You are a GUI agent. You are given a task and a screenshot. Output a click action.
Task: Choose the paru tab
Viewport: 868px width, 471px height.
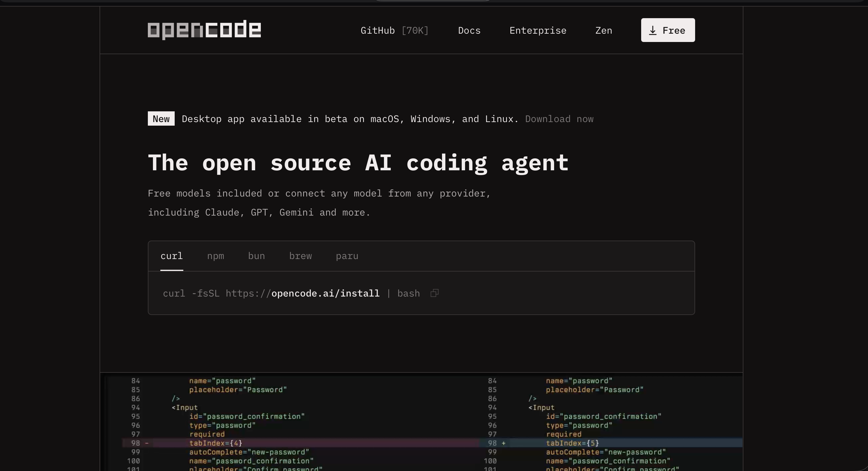(x=347, y=256)
